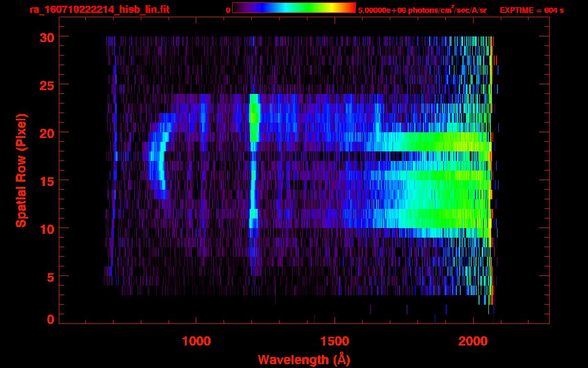Click the 1500 wavelength tick label
The height and width of the screenshot is (368, 588).
coord(335,341)
